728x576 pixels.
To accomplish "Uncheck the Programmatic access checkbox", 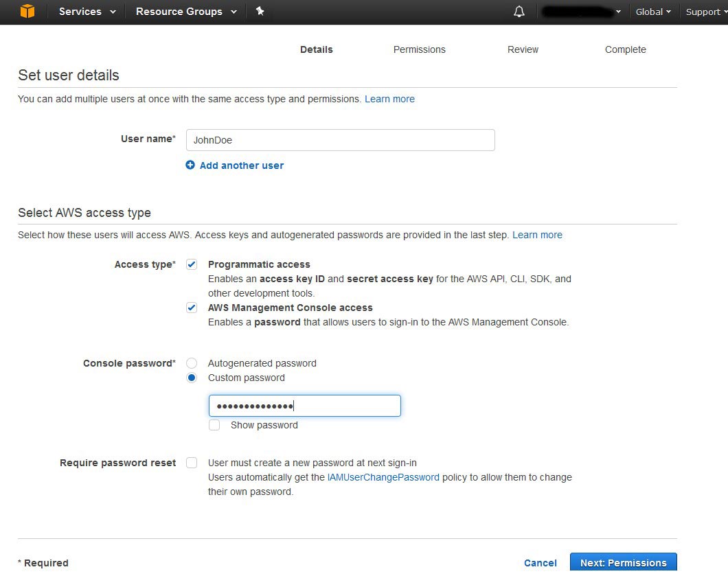I will coord(192,264).
